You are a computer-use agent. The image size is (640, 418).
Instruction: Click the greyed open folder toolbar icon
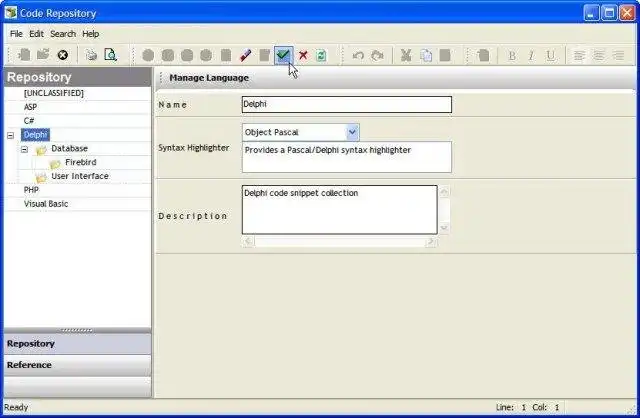point(43,54)
